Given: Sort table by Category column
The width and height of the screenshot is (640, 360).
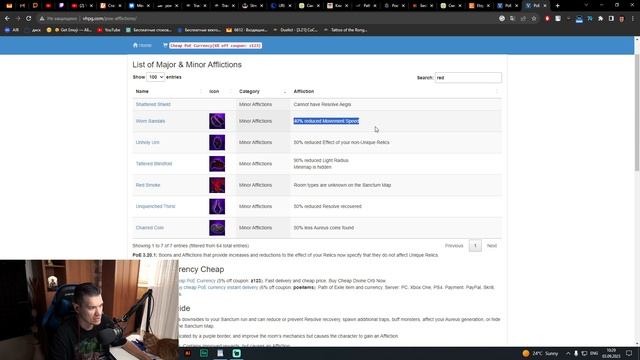Looking at the screenshot, I should [x=263, y=91].
